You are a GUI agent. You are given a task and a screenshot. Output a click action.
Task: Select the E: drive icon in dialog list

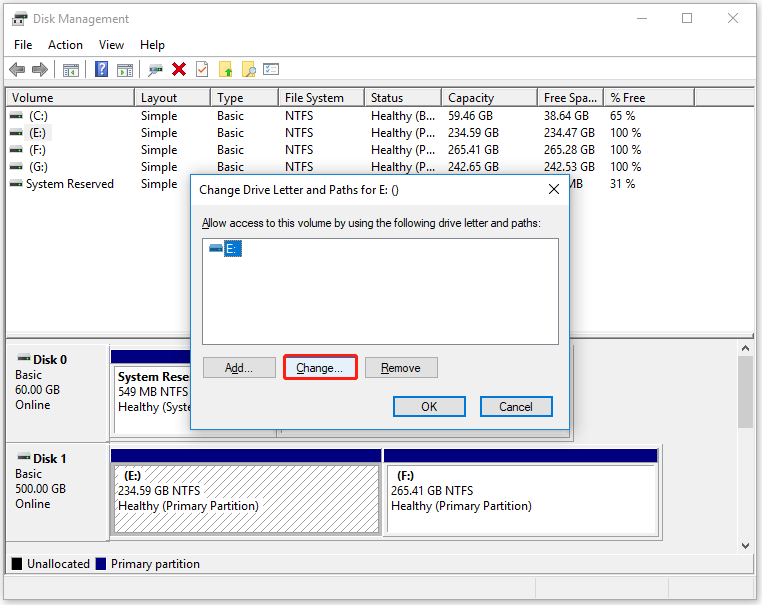pos(215,248)
